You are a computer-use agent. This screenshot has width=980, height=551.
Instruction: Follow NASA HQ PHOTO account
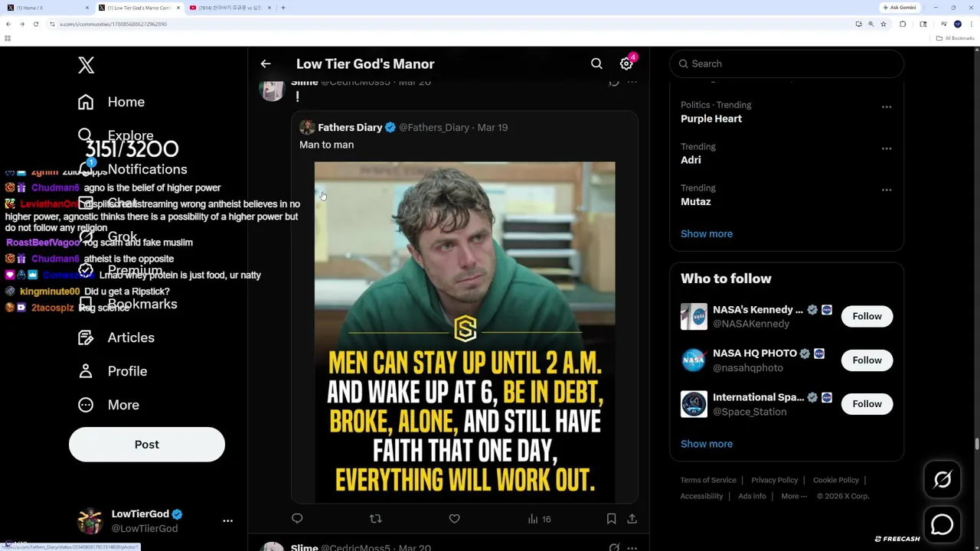click(x=867, y=360)
